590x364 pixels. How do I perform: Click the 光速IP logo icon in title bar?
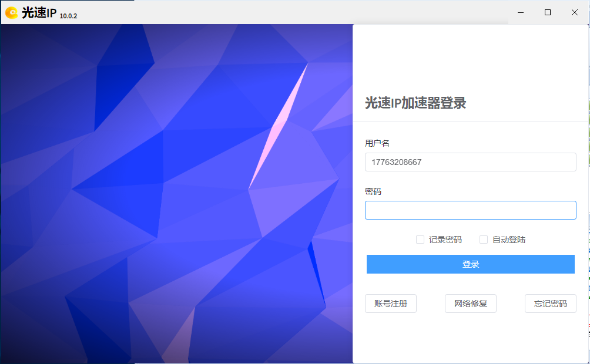tap(12, 13)
